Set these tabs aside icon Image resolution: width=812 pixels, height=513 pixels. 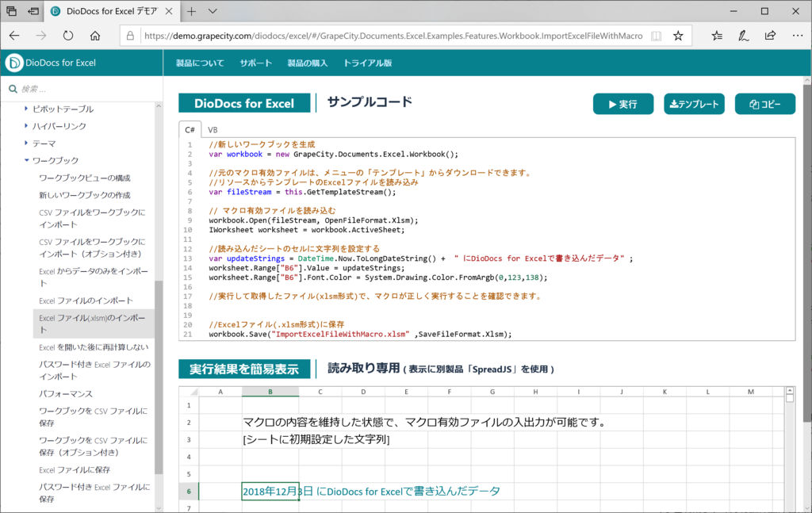(33, 11)
